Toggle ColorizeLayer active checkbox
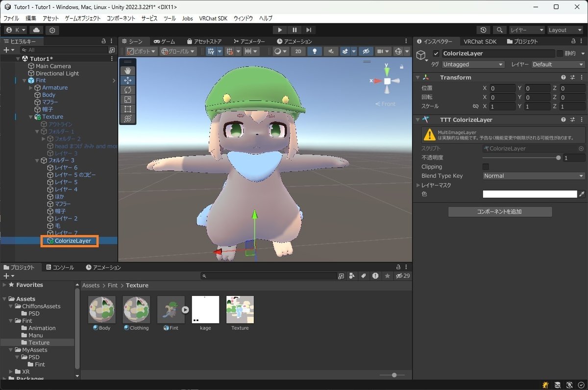 (436, 53)
